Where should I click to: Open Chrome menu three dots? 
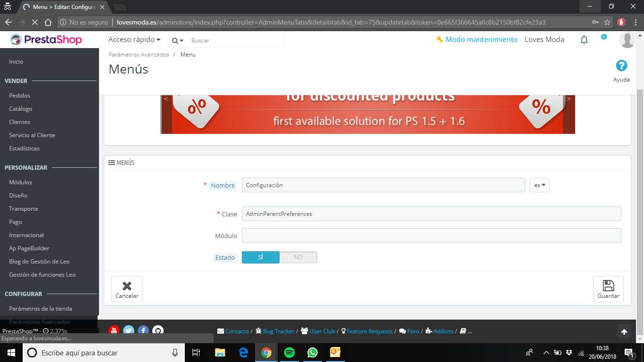click(x=635, y=22)
